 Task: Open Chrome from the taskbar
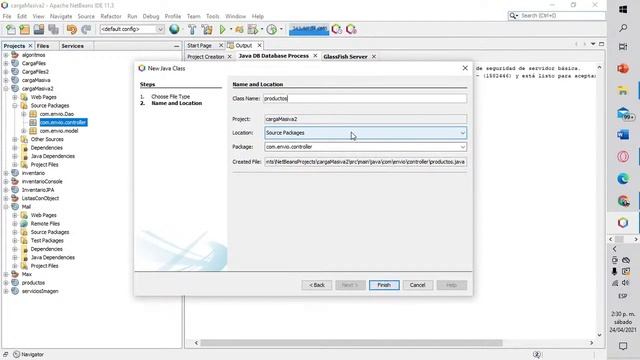[623, 201]
